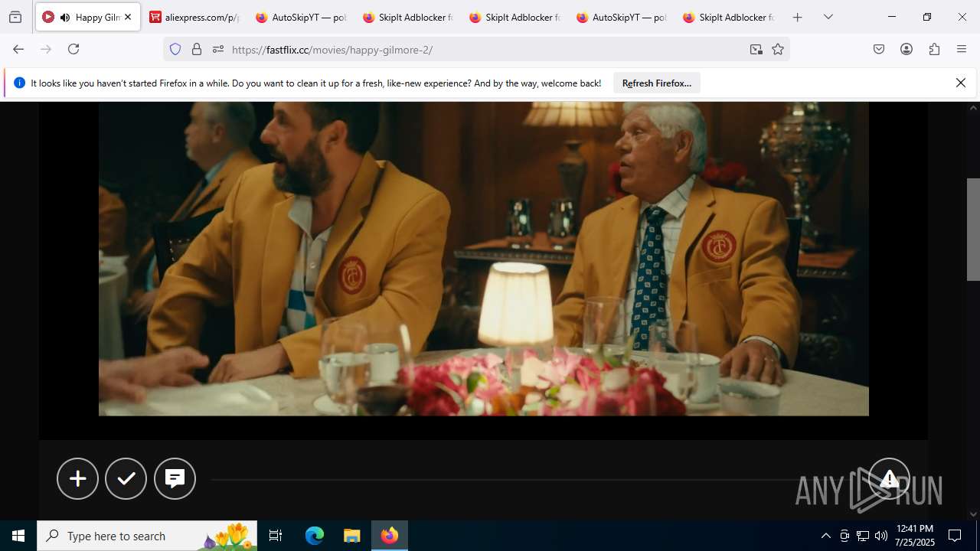Viewport: 980px width, 551px height.
Task: Open Firefox View recent browsing
Action: tap(15, 17)
